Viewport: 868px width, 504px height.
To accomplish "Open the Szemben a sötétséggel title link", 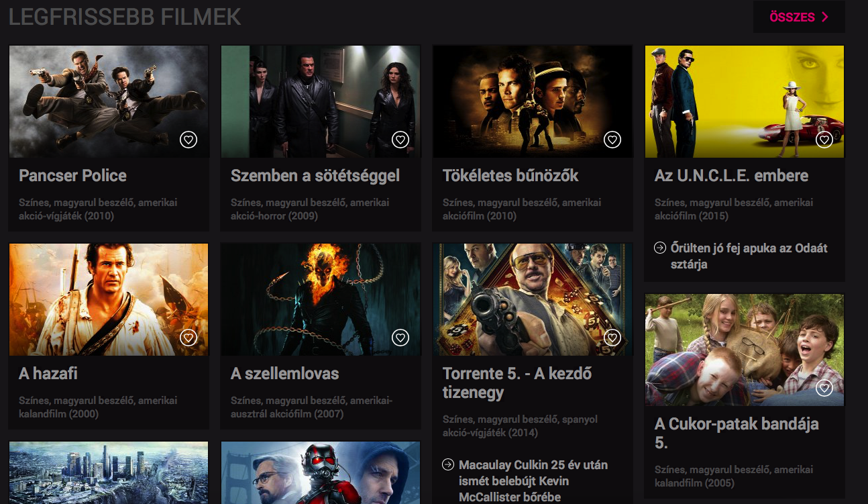I will coord(315,176).
